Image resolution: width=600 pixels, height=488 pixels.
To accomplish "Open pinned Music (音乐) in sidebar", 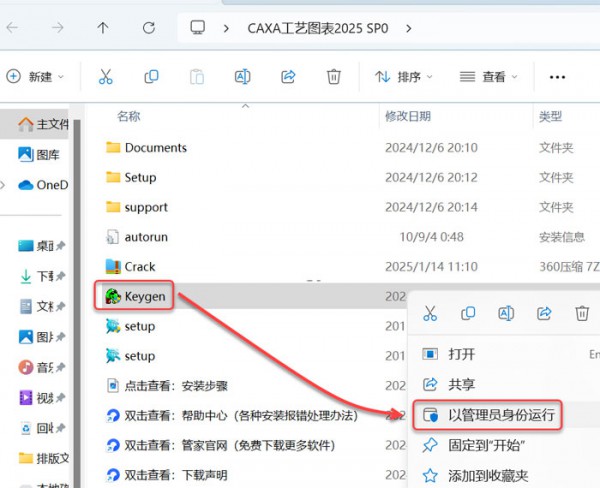I will [x=41, y=367].
